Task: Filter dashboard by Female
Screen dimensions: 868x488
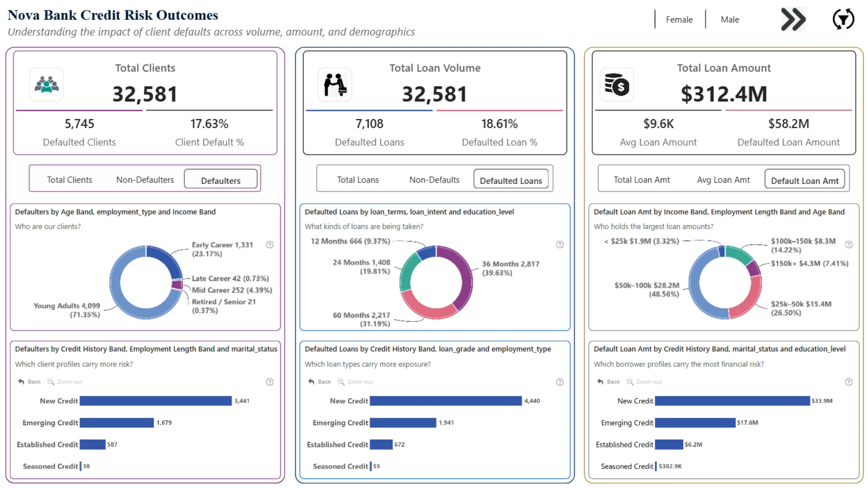Action: click(x=679, y=19)
